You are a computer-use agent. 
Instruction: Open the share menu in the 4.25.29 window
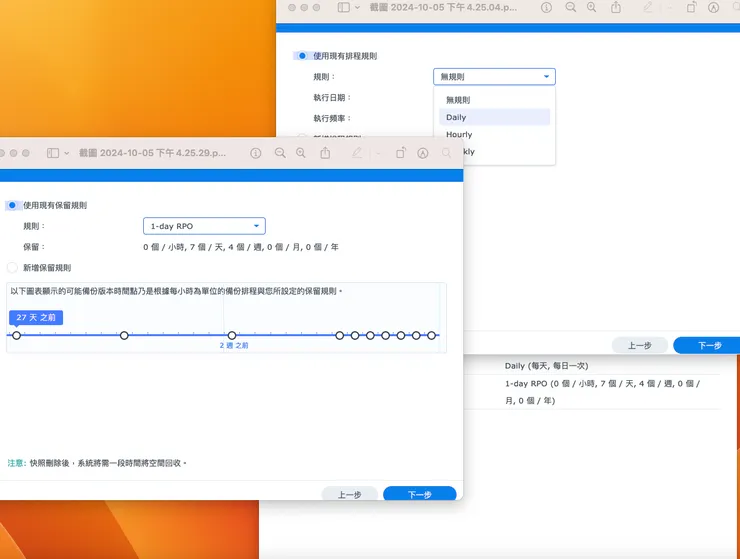(325, 152)
